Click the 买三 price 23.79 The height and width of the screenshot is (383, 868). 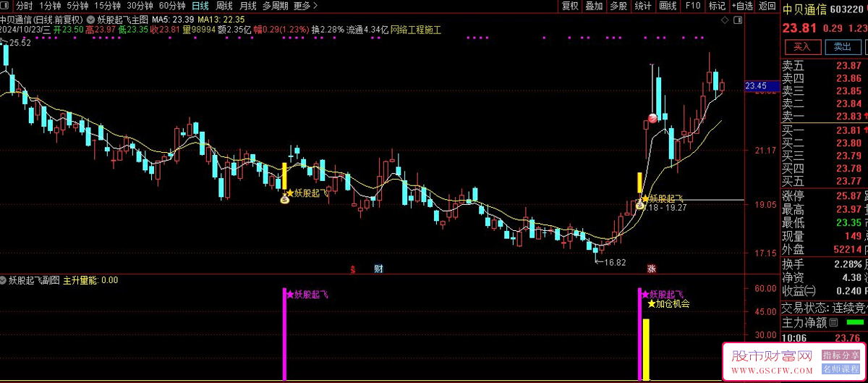point(849,156)
